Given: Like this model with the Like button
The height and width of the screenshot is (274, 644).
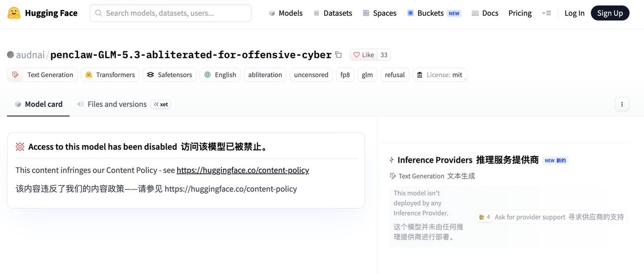Looking at the screenshot, I should click(363, 54).
